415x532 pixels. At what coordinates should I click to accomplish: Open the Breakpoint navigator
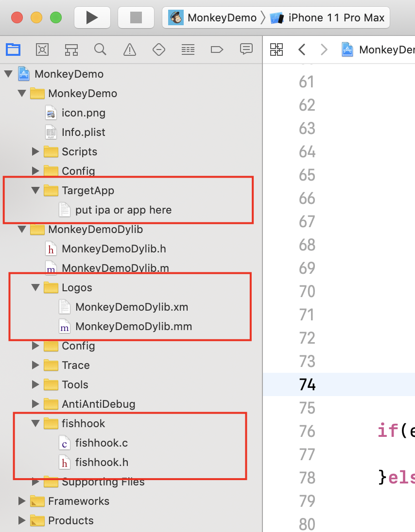pos(217,50)
